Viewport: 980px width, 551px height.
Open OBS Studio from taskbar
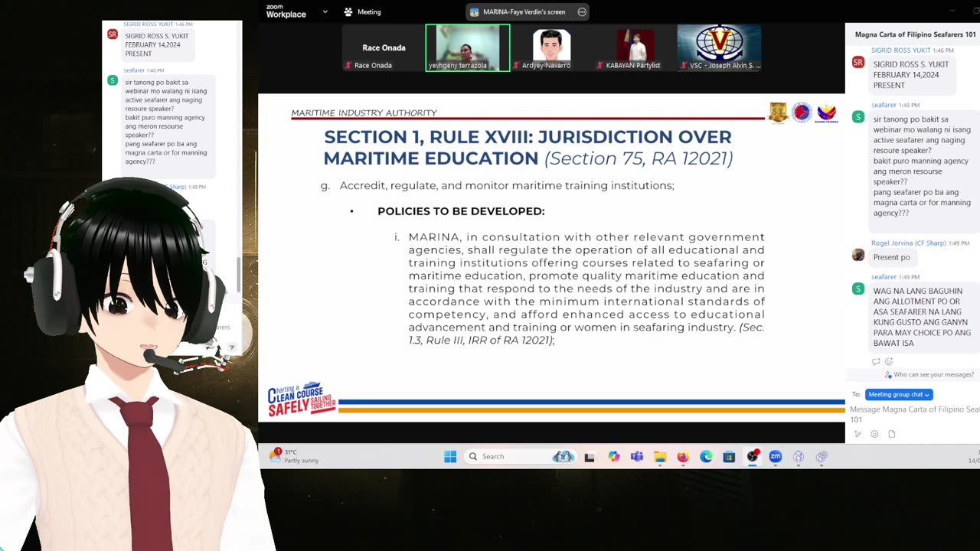point(753,456)
